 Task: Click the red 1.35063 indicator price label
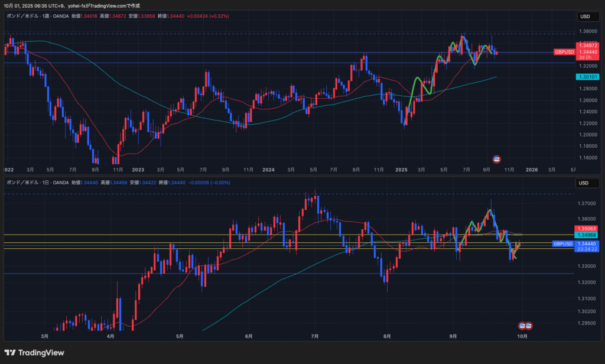pyautogui.click(x=588, y=229)
